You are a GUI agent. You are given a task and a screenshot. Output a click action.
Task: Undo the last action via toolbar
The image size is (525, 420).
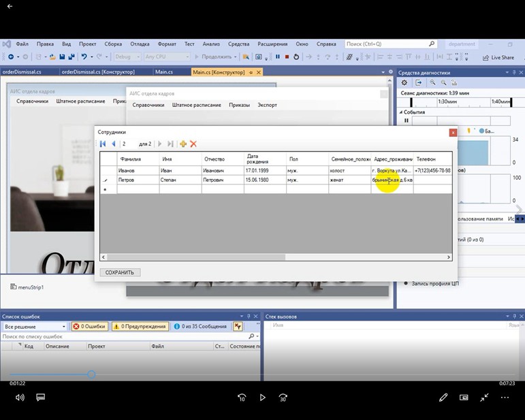84,57
